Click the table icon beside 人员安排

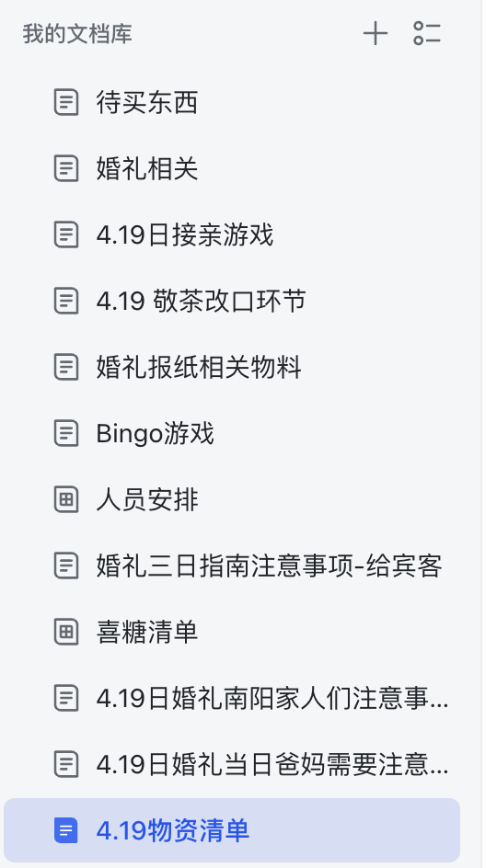[x=66, y=500]
